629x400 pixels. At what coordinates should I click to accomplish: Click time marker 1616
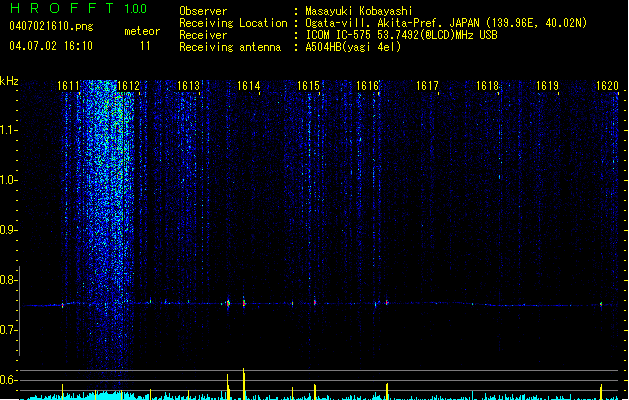pos(368,86)
